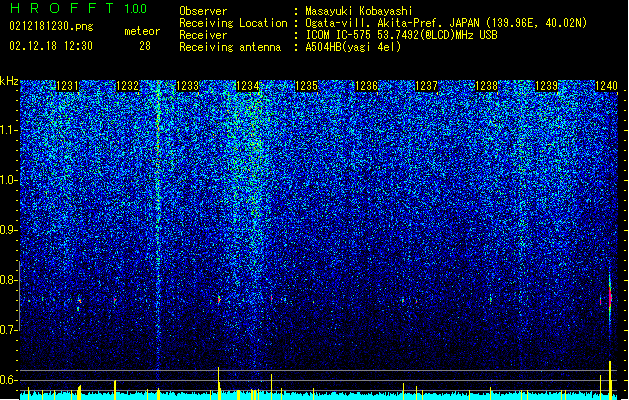Click the yellow intensity spike just before 1234
This screenshot has height=400, width=629.
[219, 383]
